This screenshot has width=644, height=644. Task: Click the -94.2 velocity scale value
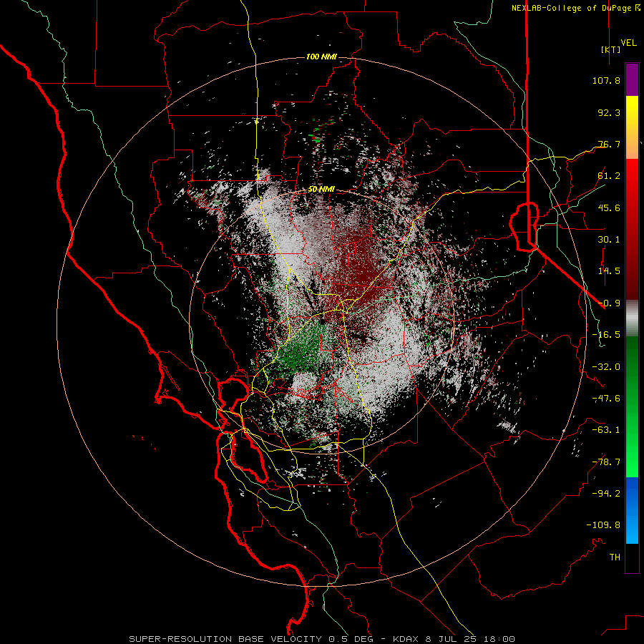tap(606, 494)
